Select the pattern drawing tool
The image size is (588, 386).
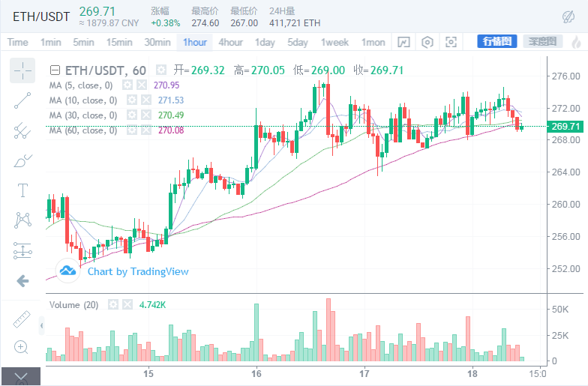(x=22, y=220)
